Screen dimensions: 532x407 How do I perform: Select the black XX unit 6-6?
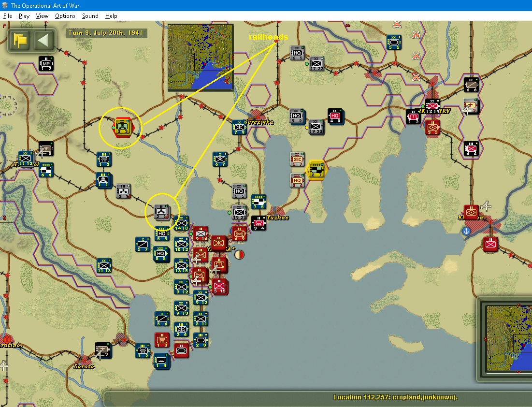tap(471, 85)
